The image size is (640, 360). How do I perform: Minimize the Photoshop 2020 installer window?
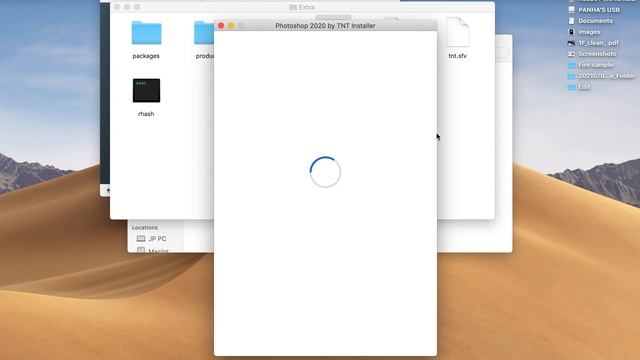point(231,26)
